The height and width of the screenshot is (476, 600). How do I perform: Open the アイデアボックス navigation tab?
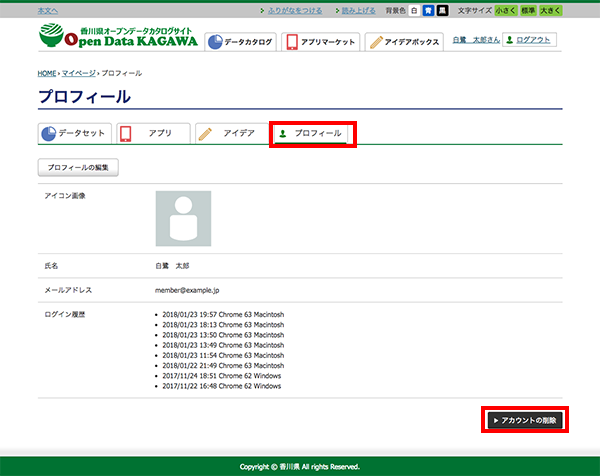pos(403,42)
